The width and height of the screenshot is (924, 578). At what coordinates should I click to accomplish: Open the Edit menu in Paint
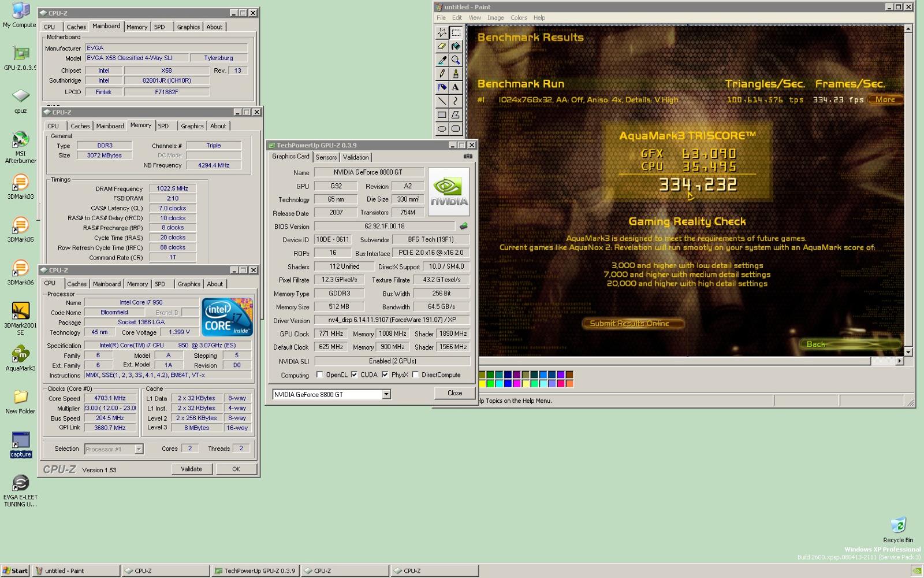click(x=457, y=18)
